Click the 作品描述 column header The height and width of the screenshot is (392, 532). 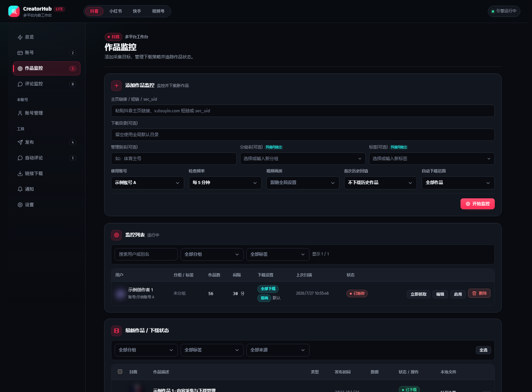161,372
